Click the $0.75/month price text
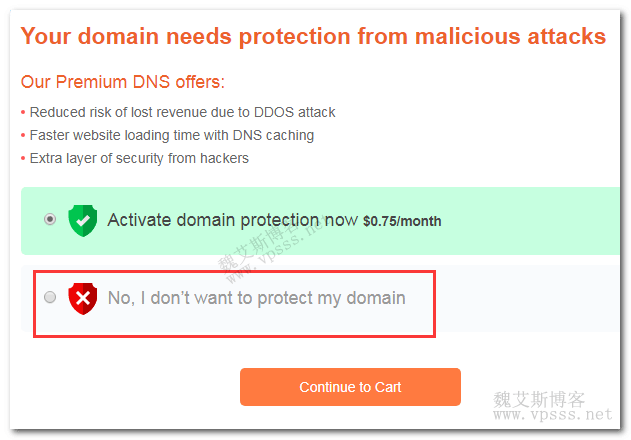 [x=402, y=221]
